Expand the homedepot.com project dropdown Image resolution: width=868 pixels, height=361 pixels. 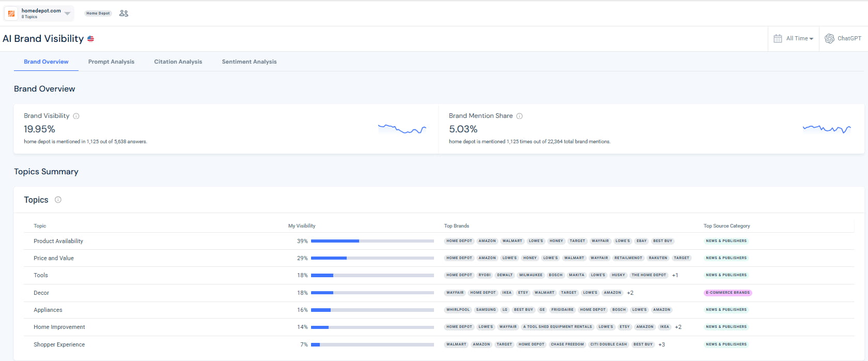(x=67, y=13)
